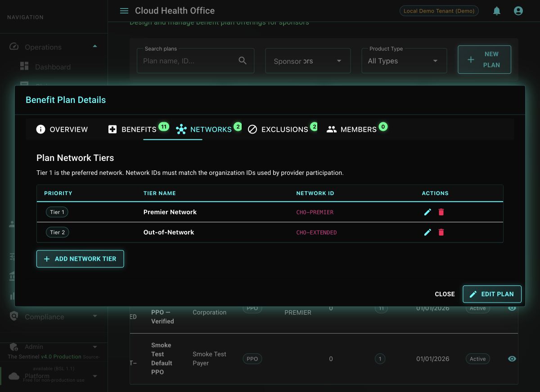Click the Plan Network Tiers heading
540x392 pixels.
[75, 158]
